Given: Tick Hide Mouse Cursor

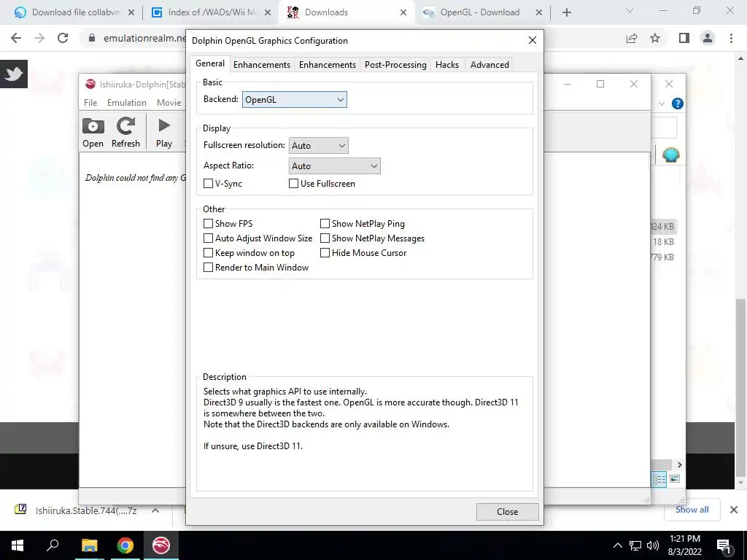Looking at the screenshot, I should [325, 253].
